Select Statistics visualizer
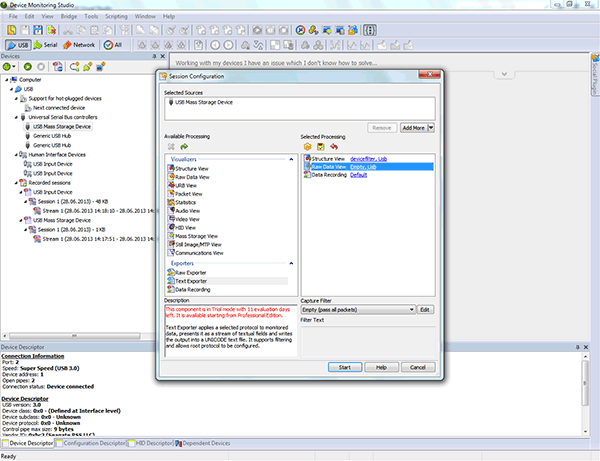The height and width of the screenshot is (461, 600). [x=182, y=202]
